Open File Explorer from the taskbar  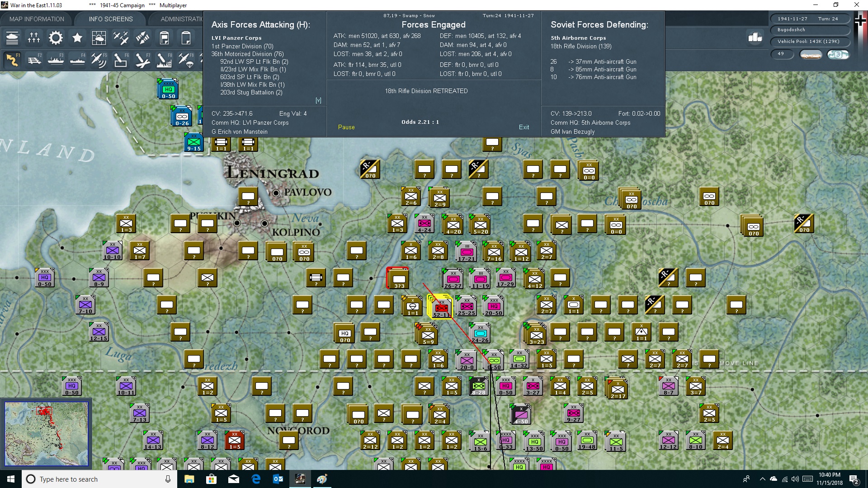coord(189,479)
